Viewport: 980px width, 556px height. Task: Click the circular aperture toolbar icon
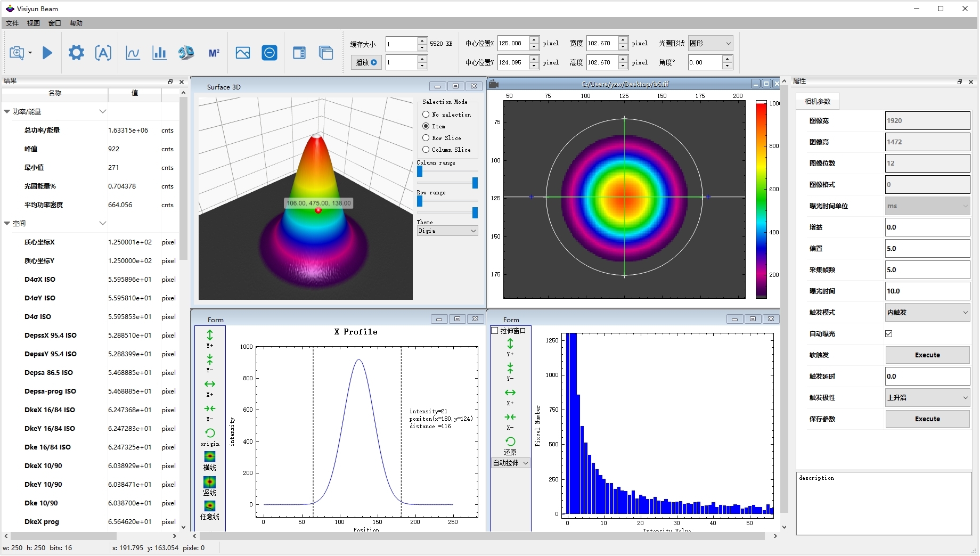[269, 53]
